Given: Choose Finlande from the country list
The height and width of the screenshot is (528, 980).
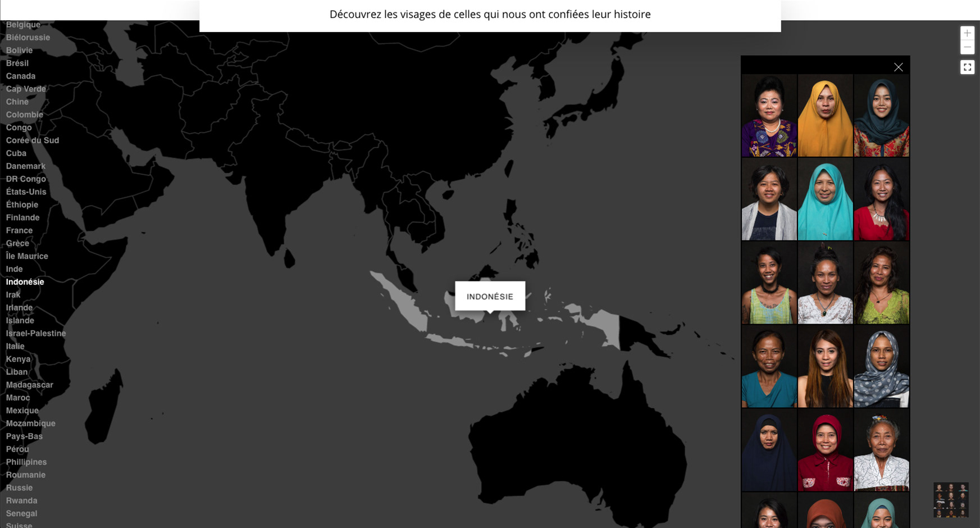Looking at the screenshot, I should tap(23, 218).
